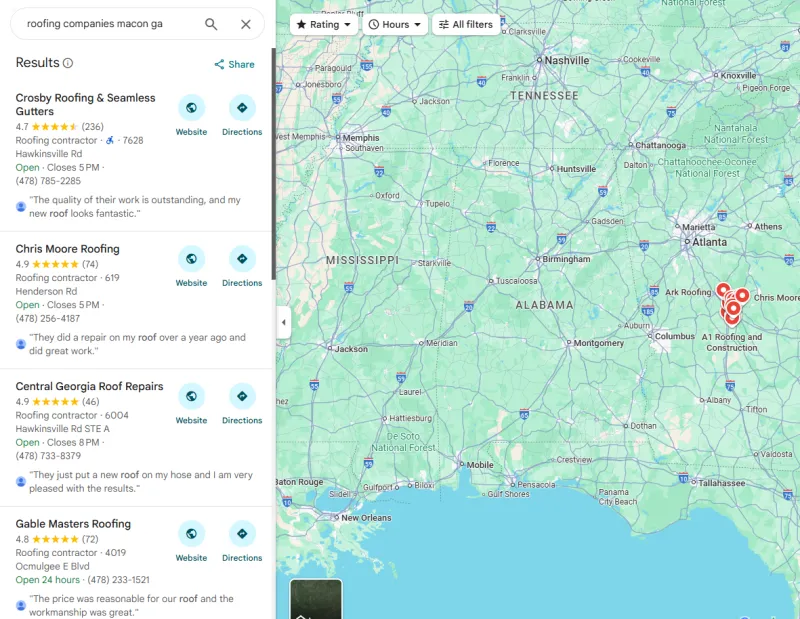The width and height of the screenshot is (800, 619).
Task: Click the Jackson, Mississippi city label
Action: pyautogui.click(x=351, y=349)
